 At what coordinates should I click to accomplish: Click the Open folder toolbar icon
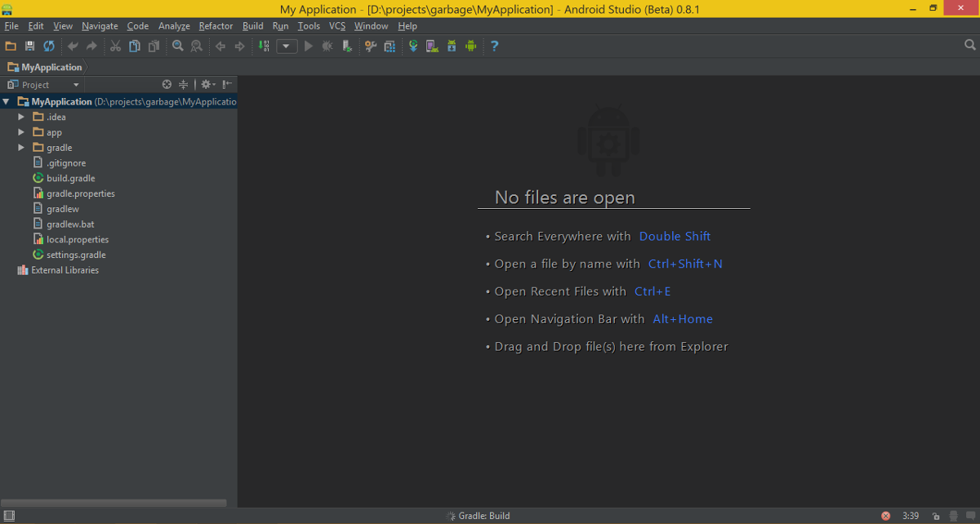[x=11, y=47]
